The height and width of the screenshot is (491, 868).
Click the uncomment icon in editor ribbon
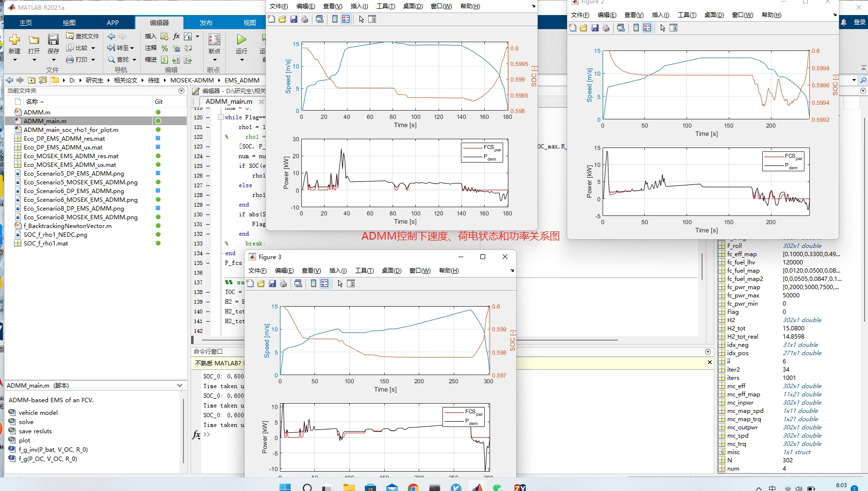[176, 48]
